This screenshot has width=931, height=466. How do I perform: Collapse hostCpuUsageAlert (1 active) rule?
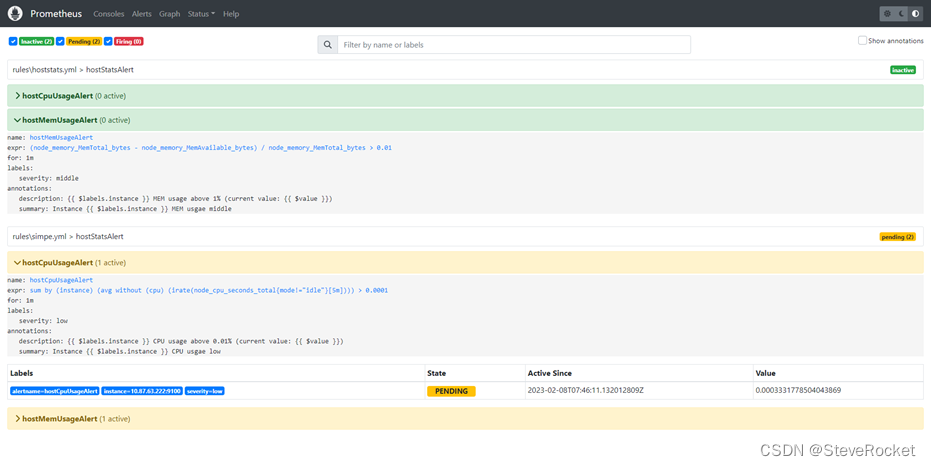[465, 262]
